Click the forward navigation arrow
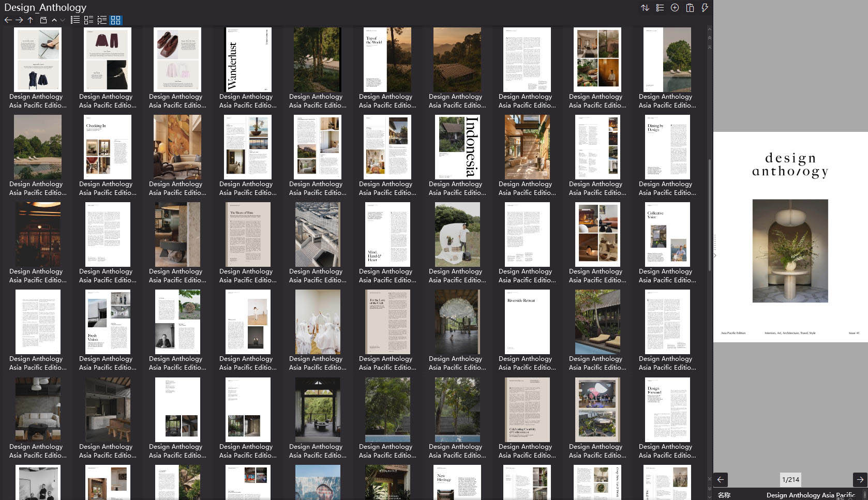 [19, 20]
